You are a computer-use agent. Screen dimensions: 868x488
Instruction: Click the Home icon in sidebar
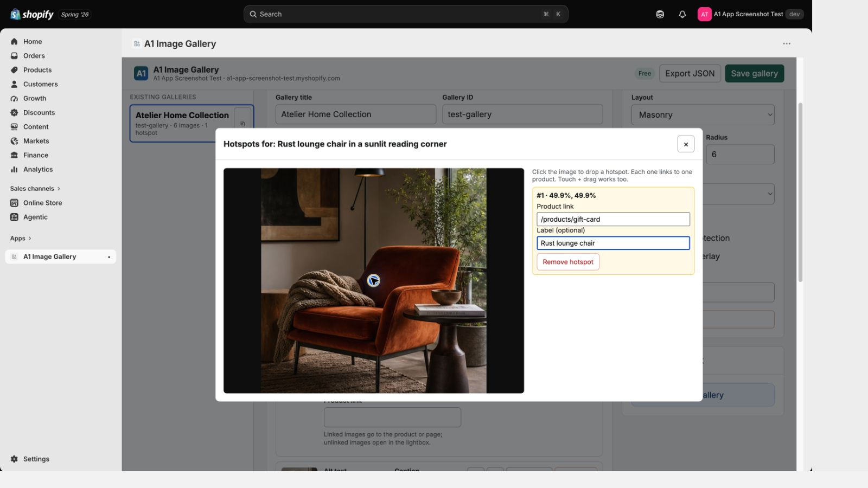tap(14, 42)
